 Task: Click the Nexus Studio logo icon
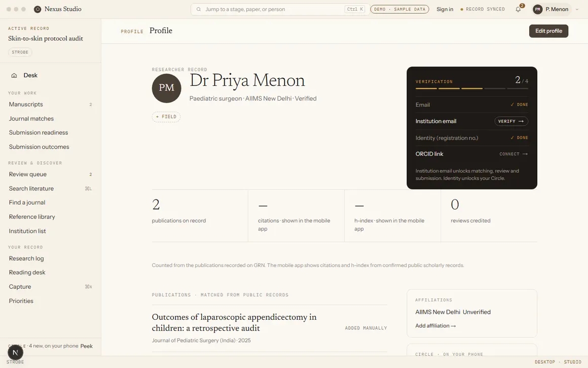pyautogui.click(x=38, y=9)
